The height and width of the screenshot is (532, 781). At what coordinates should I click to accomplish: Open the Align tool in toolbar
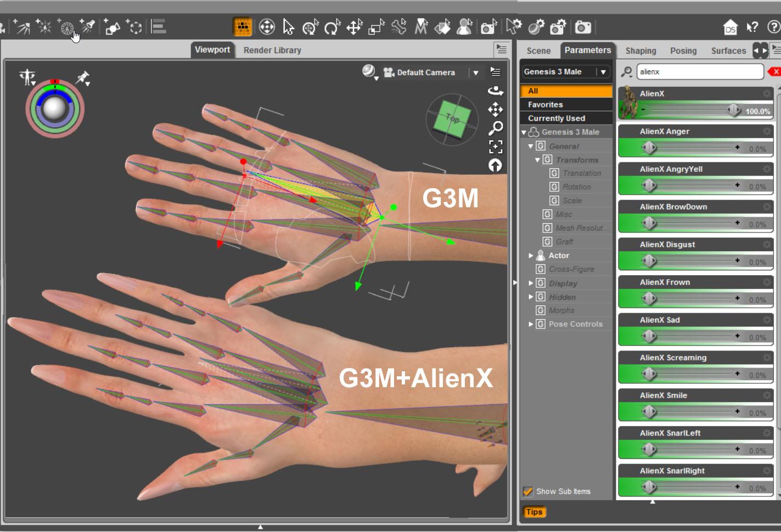[159, 27]
